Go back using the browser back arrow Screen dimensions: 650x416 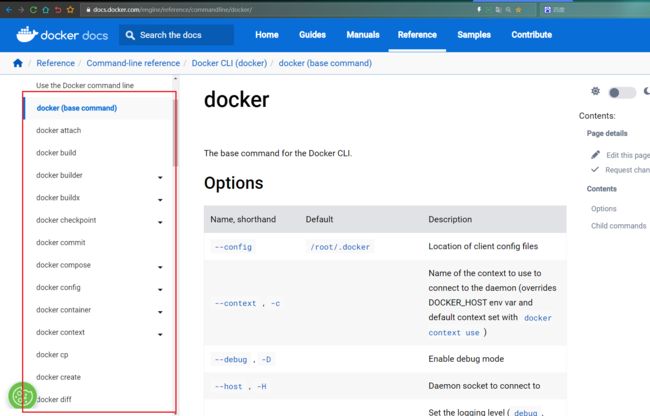click(9, 10)
